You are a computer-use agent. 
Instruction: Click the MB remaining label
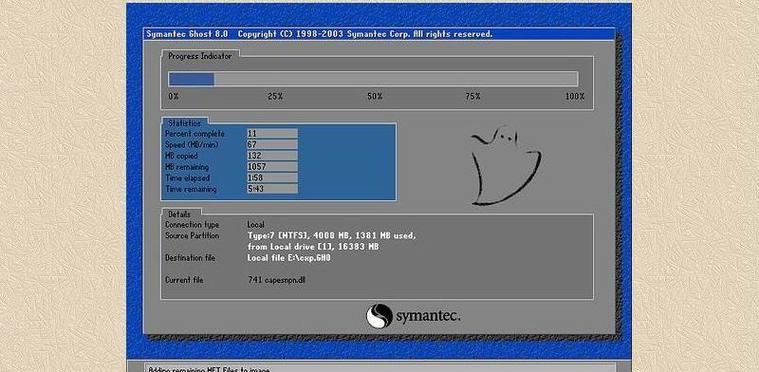click(187, 167)
